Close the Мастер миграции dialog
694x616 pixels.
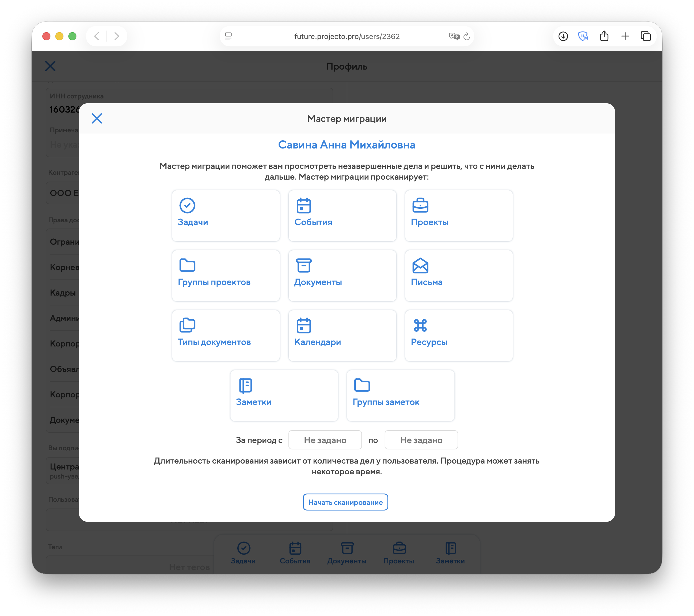point(97,119)
